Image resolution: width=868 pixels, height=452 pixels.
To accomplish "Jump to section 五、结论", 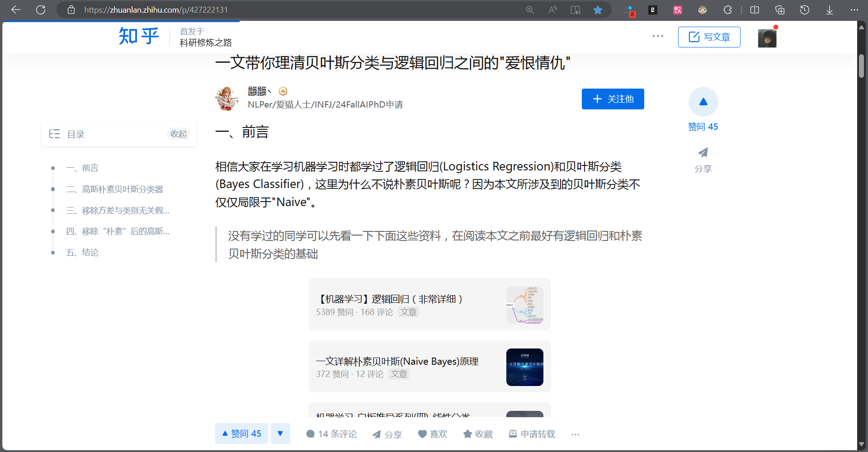I will click(82, 253).
